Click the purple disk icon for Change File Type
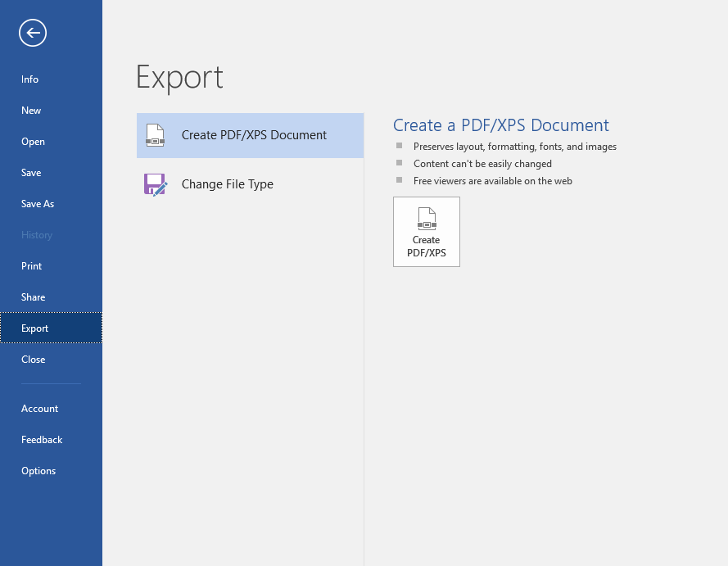Viewport: 728px width, 566px height. click(156, 184)
